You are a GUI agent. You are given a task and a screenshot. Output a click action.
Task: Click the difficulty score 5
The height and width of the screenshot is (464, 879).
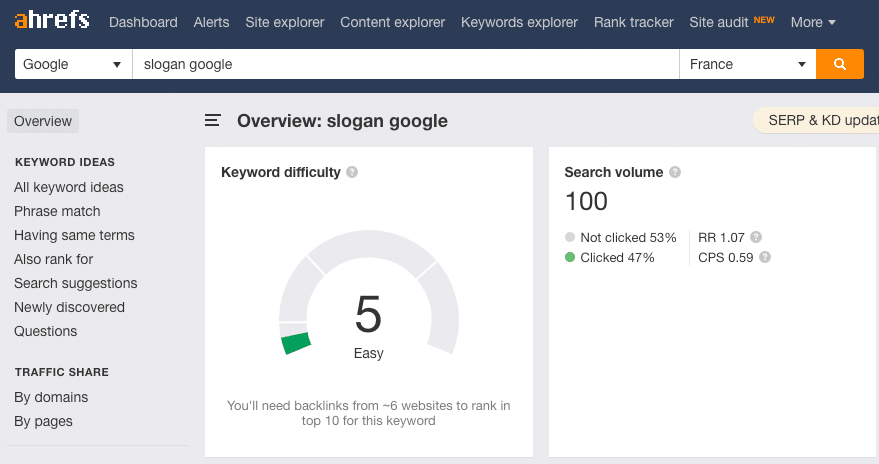(368, 314)
